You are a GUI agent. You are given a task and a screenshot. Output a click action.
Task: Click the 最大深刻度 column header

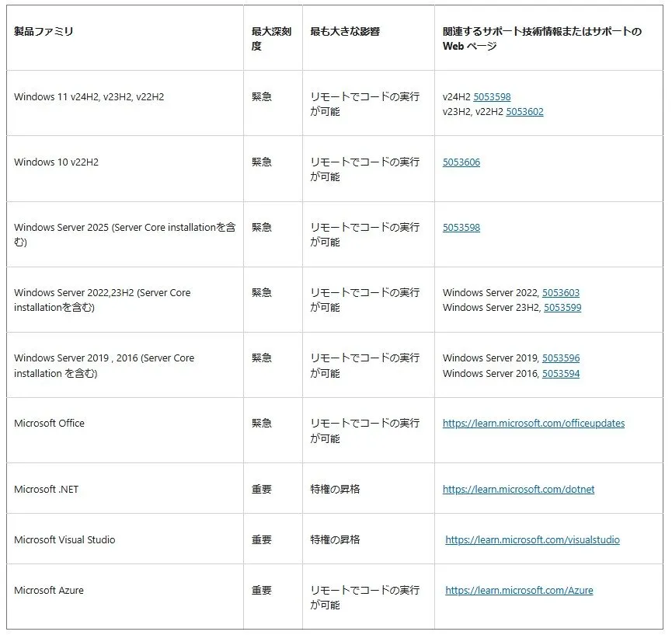pos(271,39)
